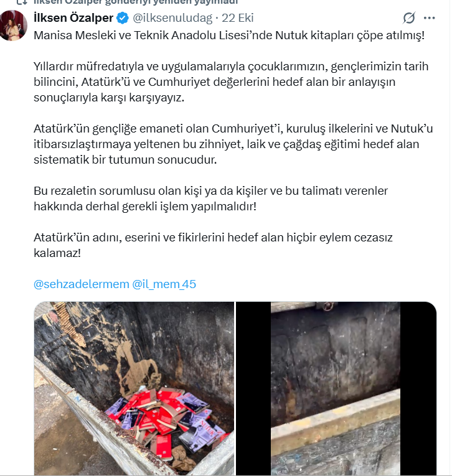Open the dumpster photo with Nutuk books
This screenshot has width=452, height=476.
click(x=134, y=388)
